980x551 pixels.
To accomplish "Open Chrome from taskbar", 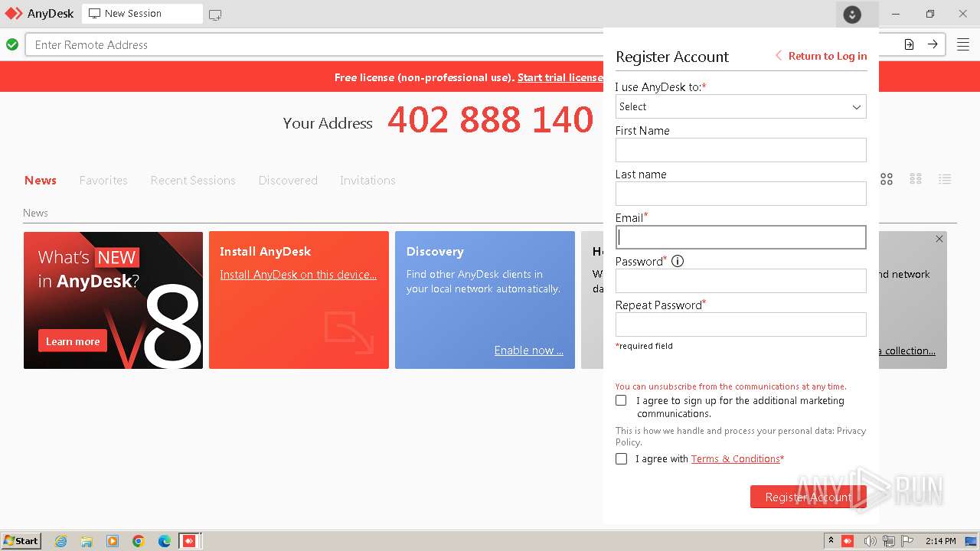I will click(139, 541).
